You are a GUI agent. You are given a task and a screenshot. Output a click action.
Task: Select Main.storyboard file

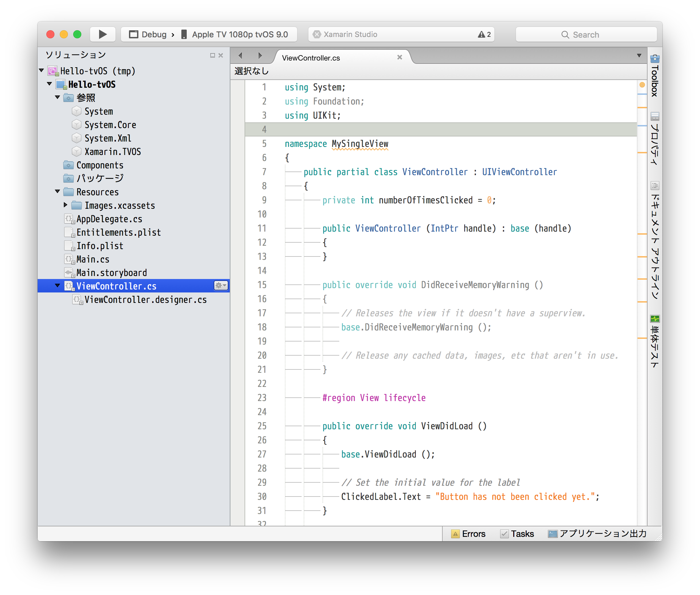112,273
